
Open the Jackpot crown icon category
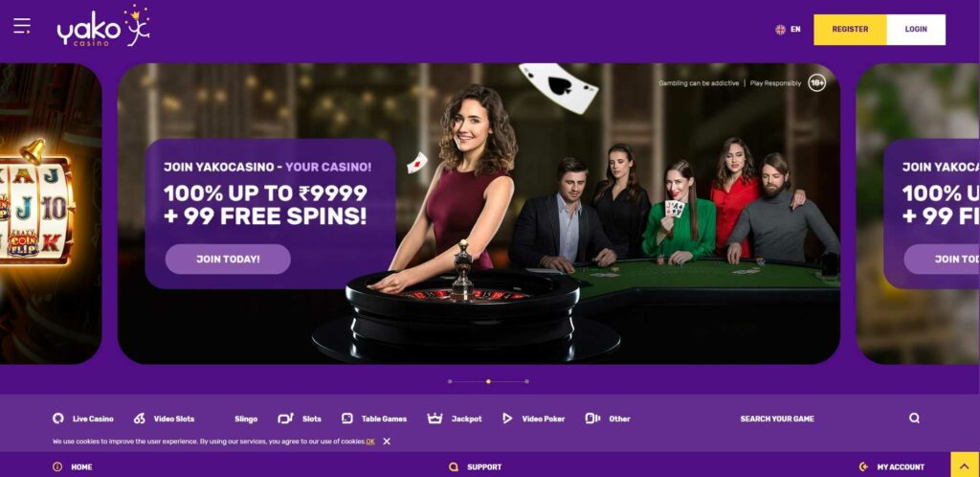[x=434, y=419]
